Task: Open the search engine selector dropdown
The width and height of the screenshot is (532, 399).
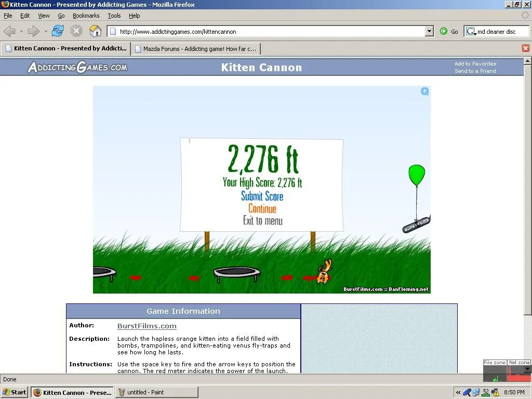Action: [471, 32]
